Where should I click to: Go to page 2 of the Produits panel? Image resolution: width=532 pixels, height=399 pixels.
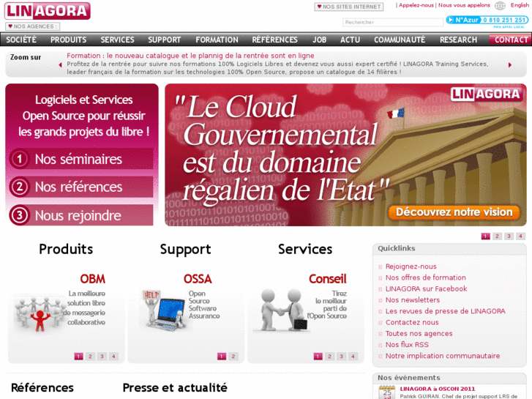point(90,357)
